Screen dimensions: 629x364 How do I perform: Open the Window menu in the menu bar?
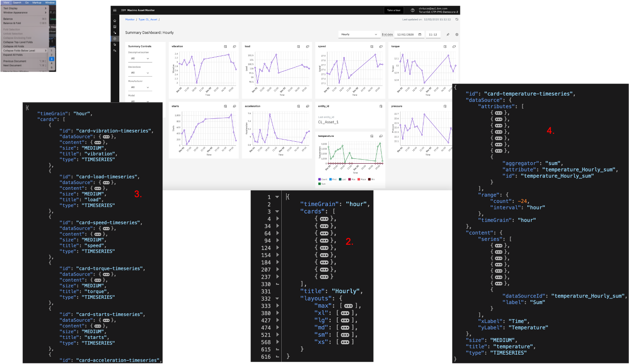click(x=50, y=3)
